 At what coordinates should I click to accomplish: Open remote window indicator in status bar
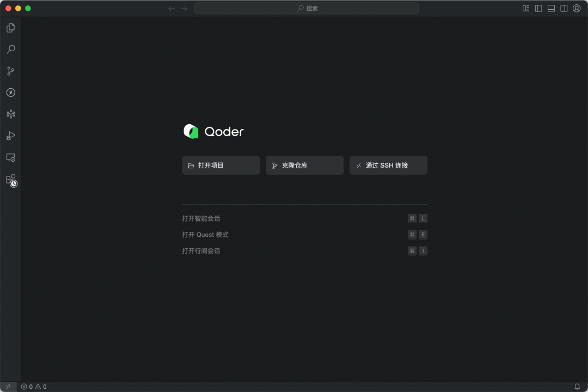pos(8,387)
